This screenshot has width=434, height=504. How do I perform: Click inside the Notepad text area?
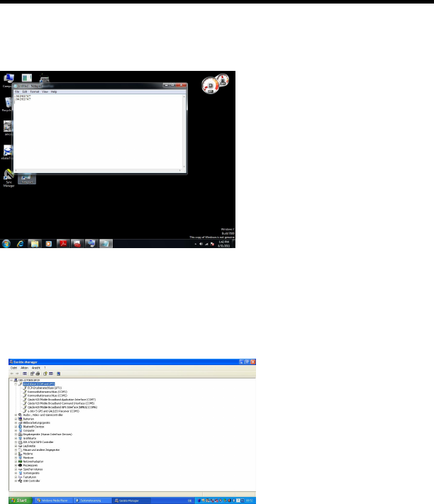[x=99, y=132]
